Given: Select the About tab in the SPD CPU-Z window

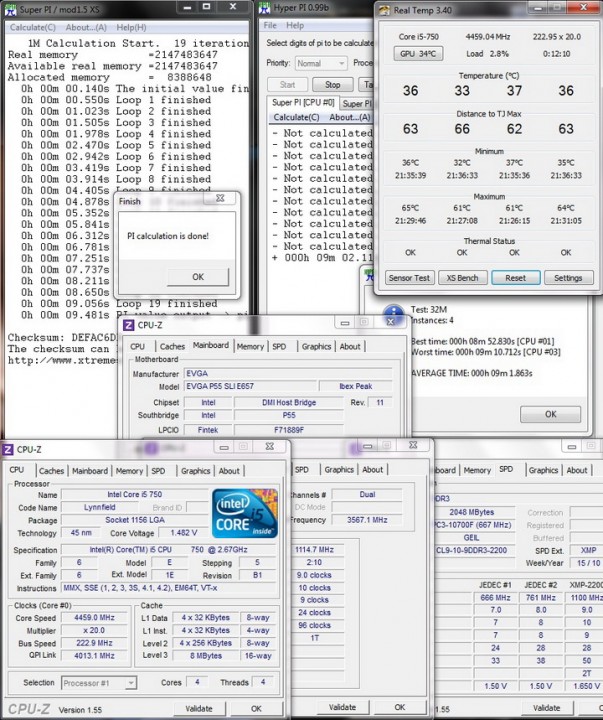Looking at the screenshot, I should [577, 470].
